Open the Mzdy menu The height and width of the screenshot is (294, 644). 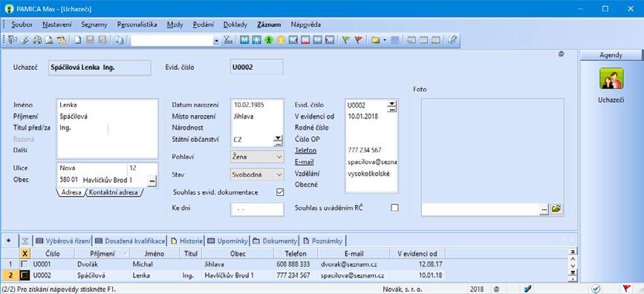click(175, 24)
